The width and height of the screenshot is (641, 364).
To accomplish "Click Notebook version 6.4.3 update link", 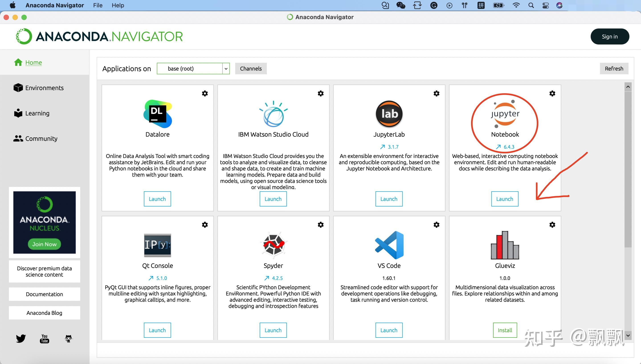I will pyautogui.click(x=505, y=147).
